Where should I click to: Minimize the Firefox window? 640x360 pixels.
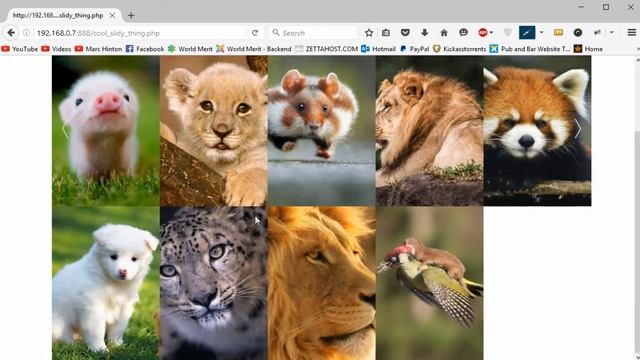click(581, 7)
